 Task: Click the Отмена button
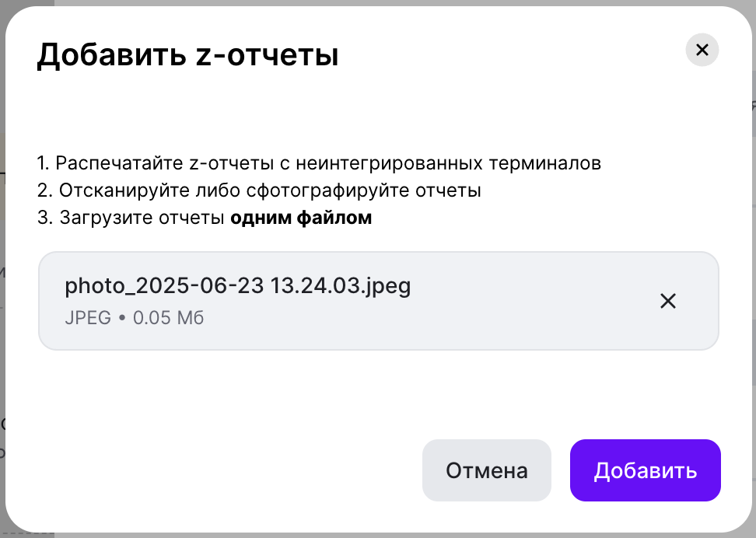coord(486,470)
